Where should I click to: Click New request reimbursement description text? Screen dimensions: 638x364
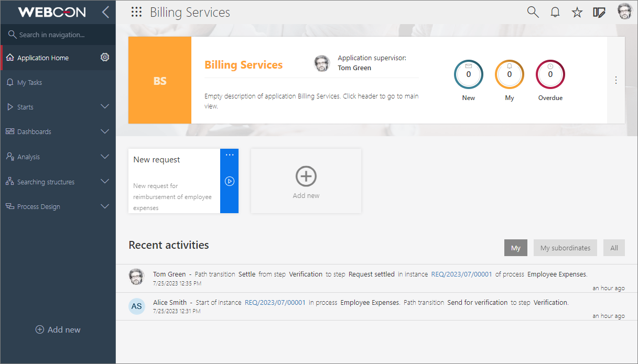(x=172, y=197)
